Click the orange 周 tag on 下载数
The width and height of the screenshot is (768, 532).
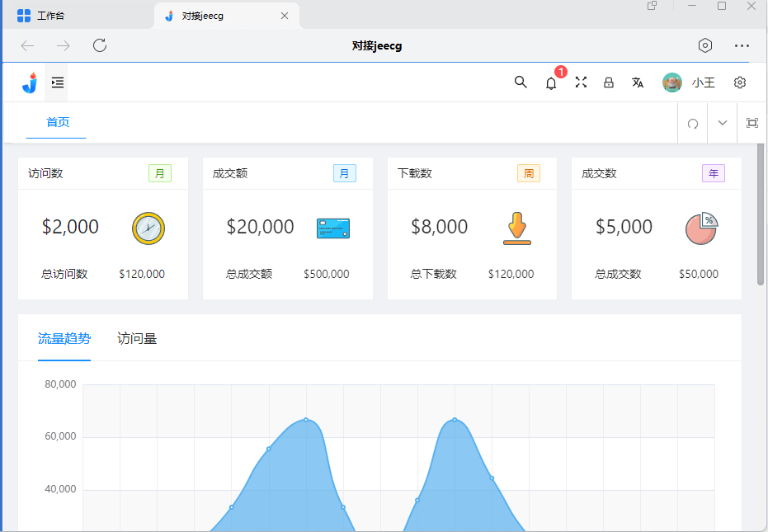pyautogui.click(x=529, y=173)
